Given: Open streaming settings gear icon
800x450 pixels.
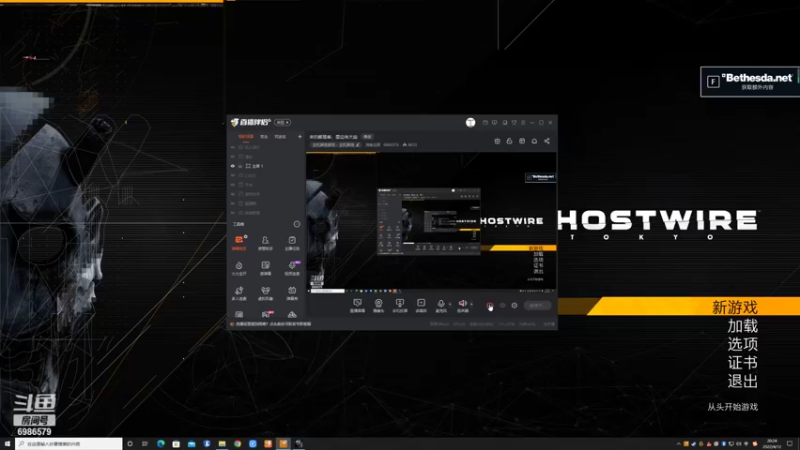Looking at the screenshot, I should pos(514,305).
